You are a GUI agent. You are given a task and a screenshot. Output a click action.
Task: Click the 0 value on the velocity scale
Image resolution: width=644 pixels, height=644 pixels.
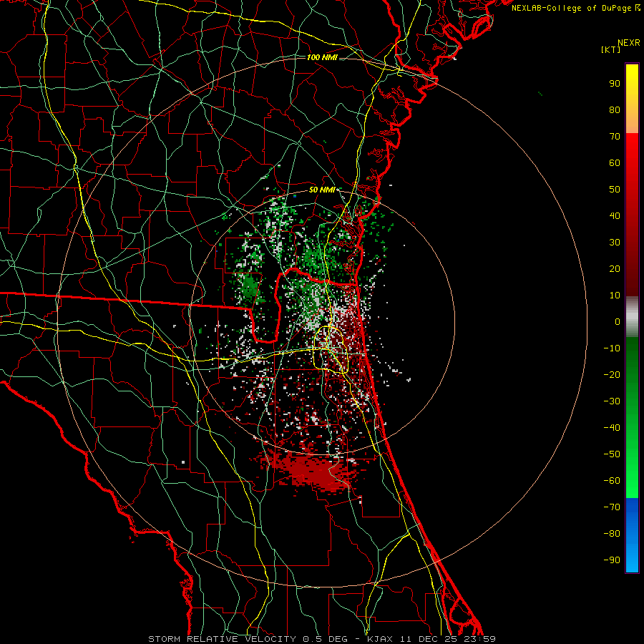(618, 321)
